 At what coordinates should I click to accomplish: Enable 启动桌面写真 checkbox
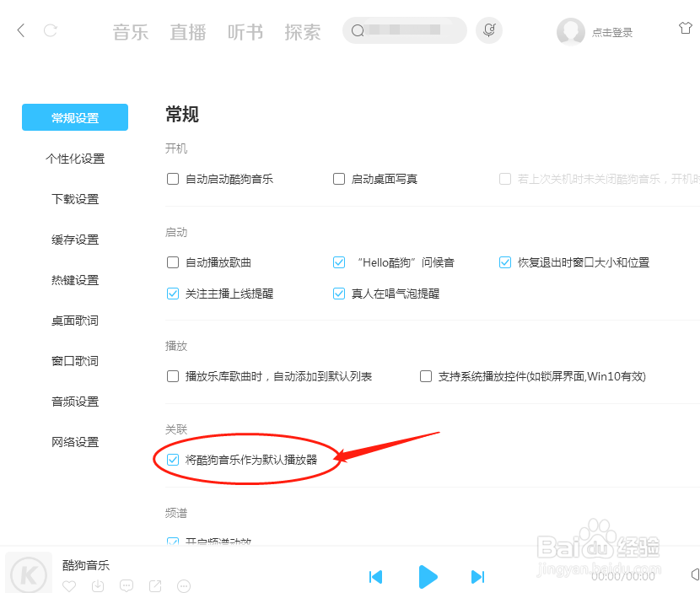(339, 179)
